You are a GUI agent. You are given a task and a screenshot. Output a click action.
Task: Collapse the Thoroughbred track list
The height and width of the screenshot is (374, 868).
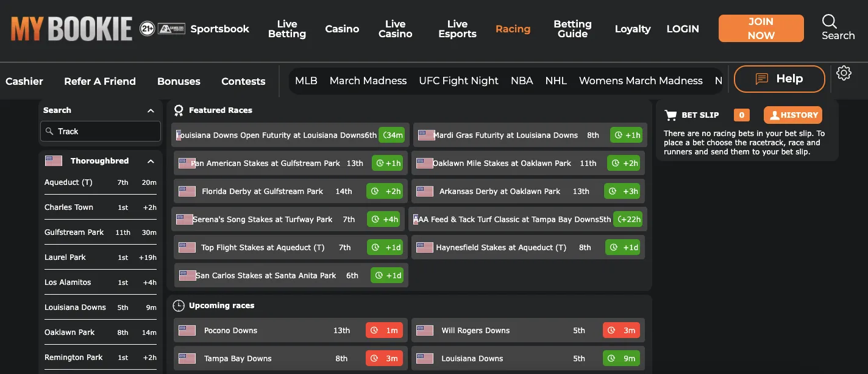pos(151,161)
